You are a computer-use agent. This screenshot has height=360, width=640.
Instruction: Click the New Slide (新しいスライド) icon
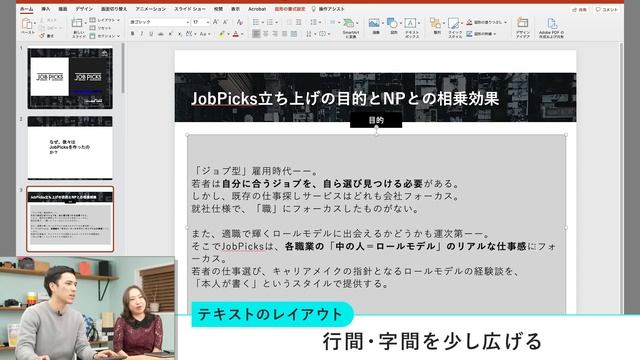(77, 24)
